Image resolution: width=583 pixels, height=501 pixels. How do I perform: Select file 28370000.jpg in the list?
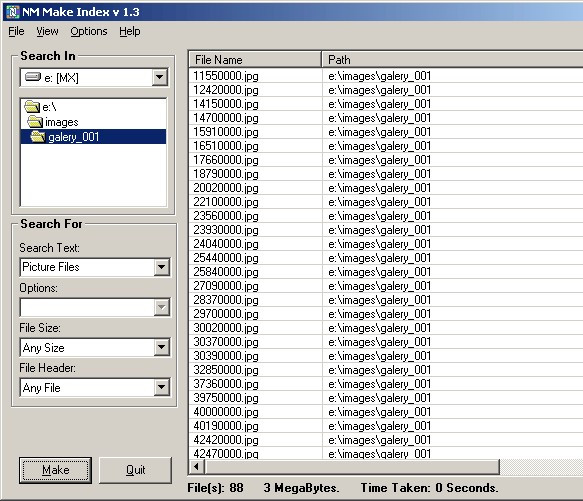[x=226, y=300]
